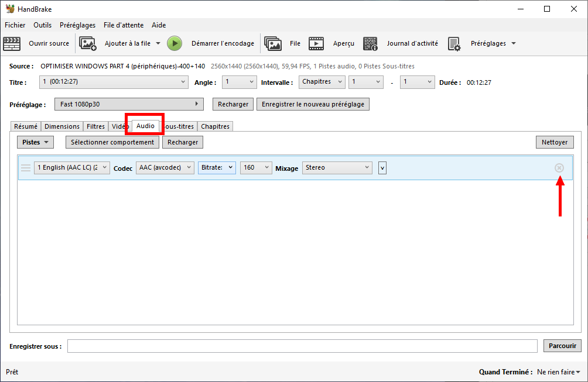Open the Journal d'activité icon
This screenshot has height=382, width=588.
(370, 43)
